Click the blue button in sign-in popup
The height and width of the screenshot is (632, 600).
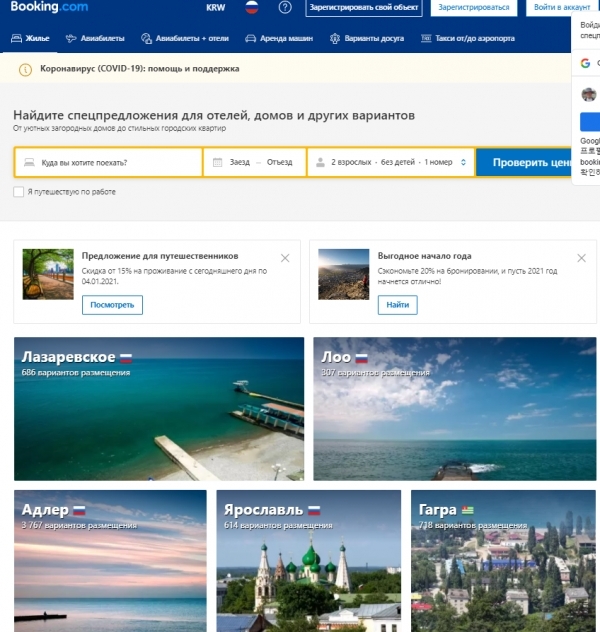[590, 122]
